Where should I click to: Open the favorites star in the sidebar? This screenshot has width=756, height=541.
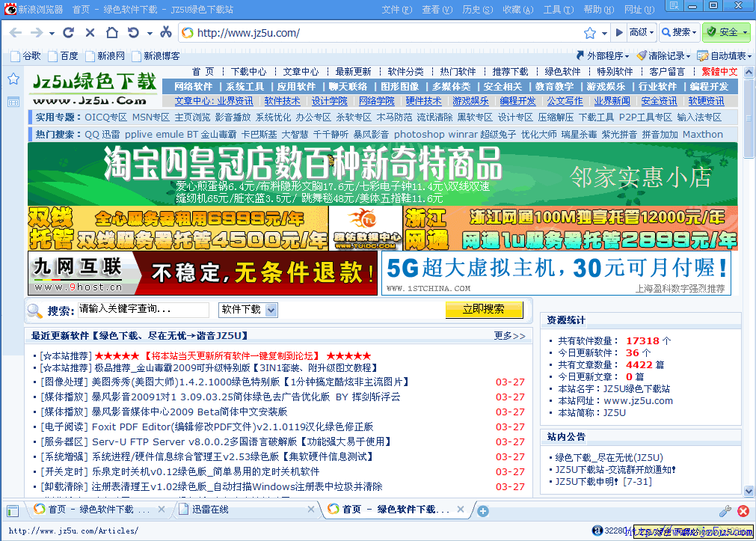(13, 79)
